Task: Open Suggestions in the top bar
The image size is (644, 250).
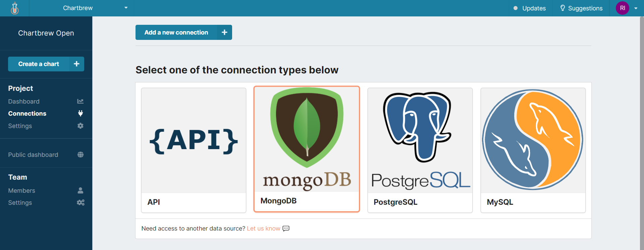Action: point(581,8)
